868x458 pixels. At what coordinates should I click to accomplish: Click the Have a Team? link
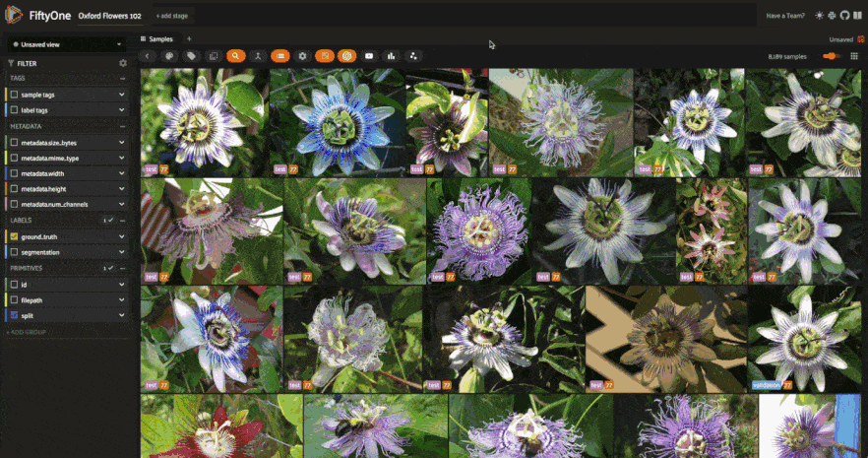pos(785,16)
